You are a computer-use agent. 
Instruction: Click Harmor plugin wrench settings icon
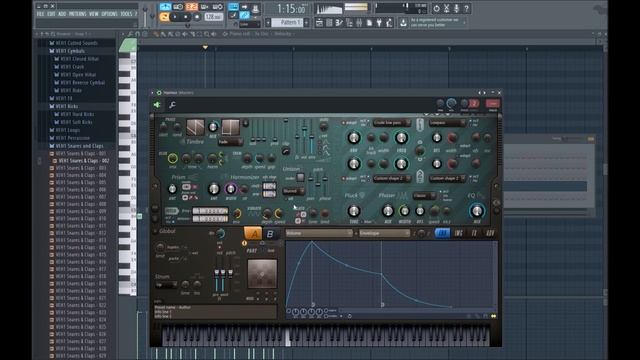[172, 105]
